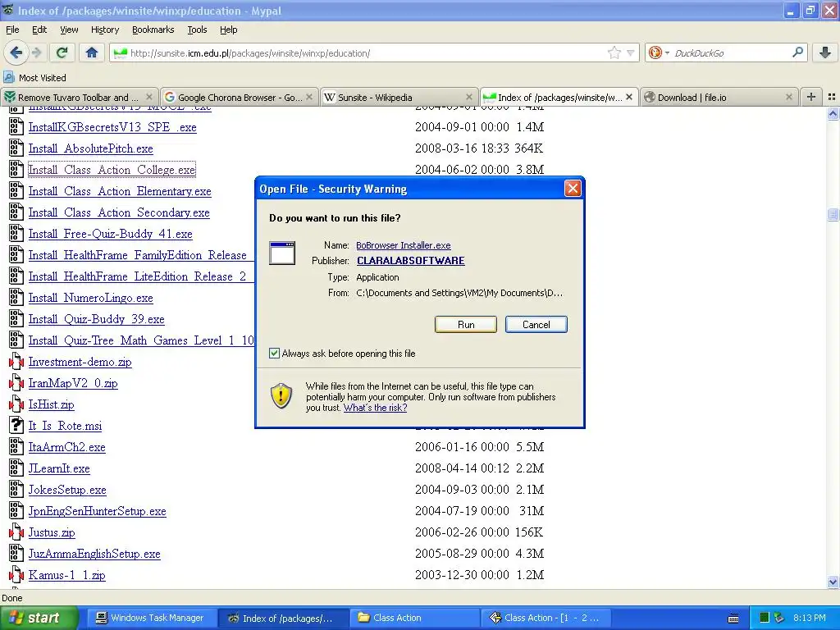Close the Google Chorona Browser tab
The height and width of the screenshot is (630, 840).
click(x=309, y=97)
